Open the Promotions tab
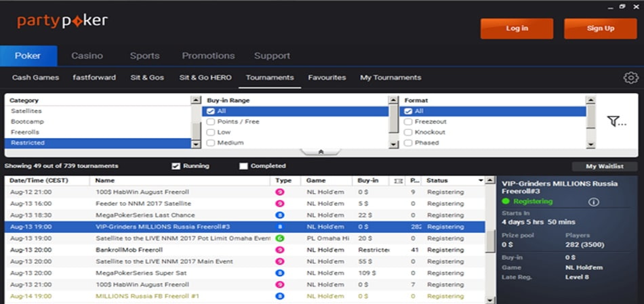 coord(208,56)
